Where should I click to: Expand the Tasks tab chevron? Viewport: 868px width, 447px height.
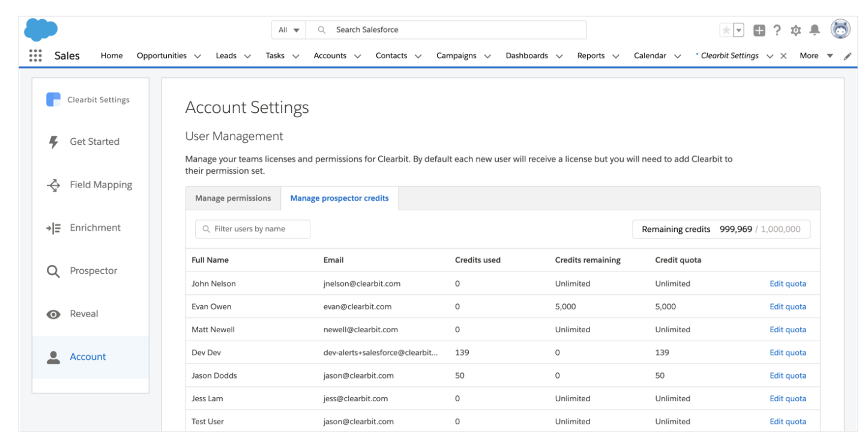pyautogui.click(x=295, y=56)
